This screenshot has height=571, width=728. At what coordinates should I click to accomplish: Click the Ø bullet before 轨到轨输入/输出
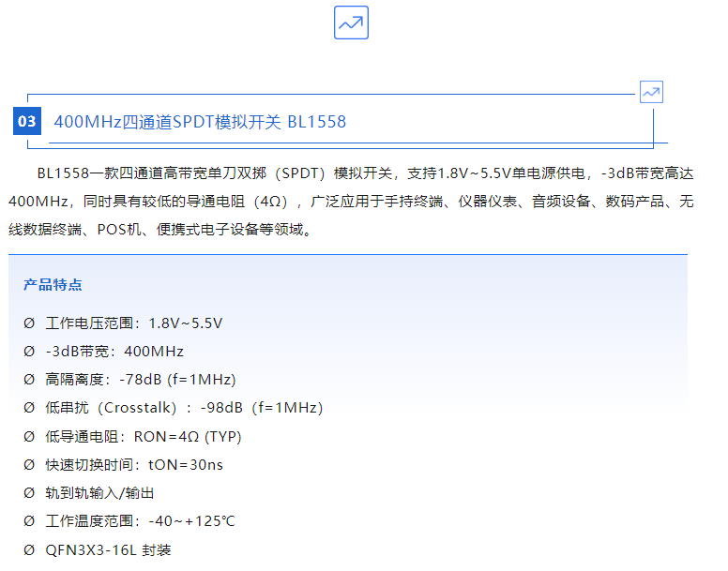(29, 492)
